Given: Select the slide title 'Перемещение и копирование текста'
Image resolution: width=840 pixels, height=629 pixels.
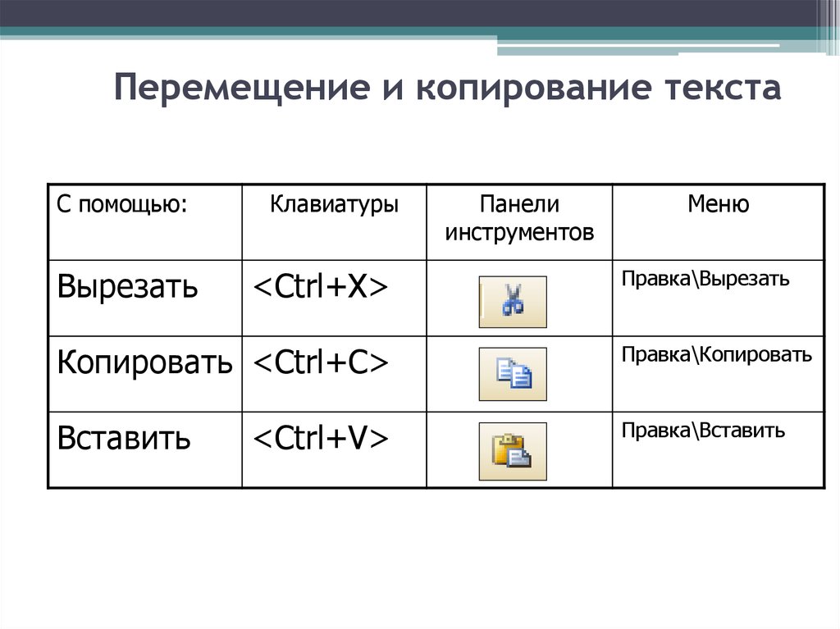Looking at the screenshot, I should coord(447,89).
